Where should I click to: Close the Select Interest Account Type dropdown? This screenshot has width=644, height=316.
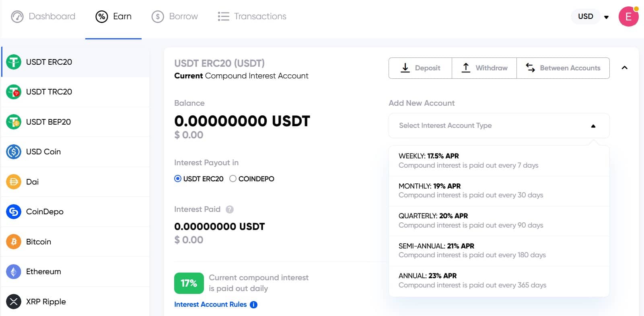499,125
